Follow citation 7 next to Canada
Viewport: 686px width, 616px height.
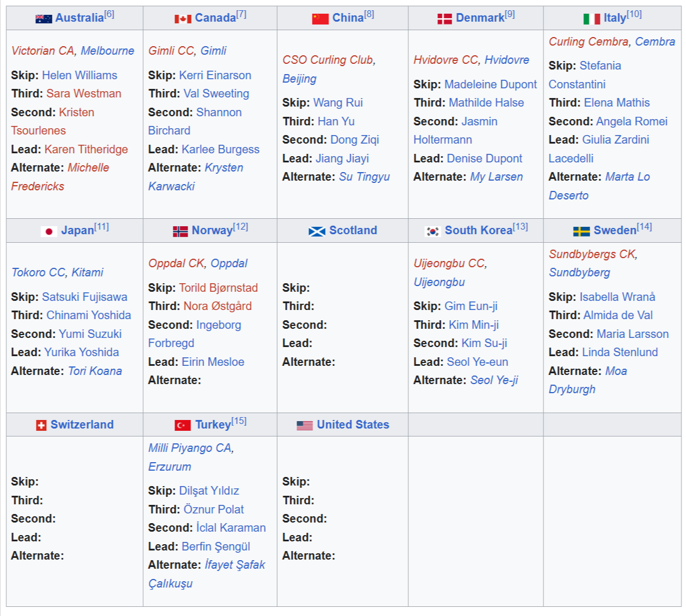[x=241, y=15]
